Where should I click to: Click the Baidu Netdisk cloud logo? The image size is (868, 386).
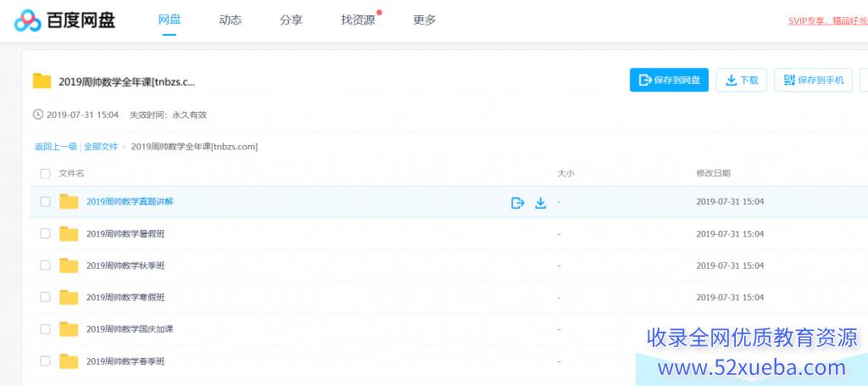[28, 20]
